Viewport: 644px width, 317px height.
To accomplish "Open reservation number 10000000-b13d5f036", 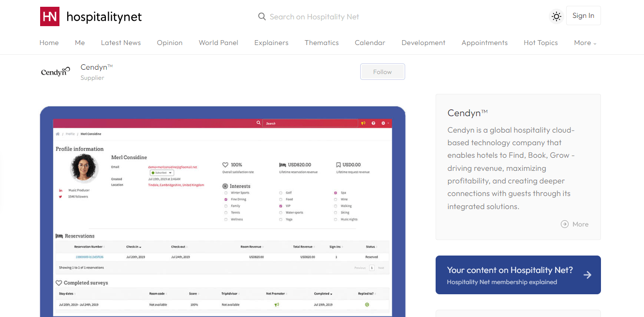I will (x=89, y=257).
